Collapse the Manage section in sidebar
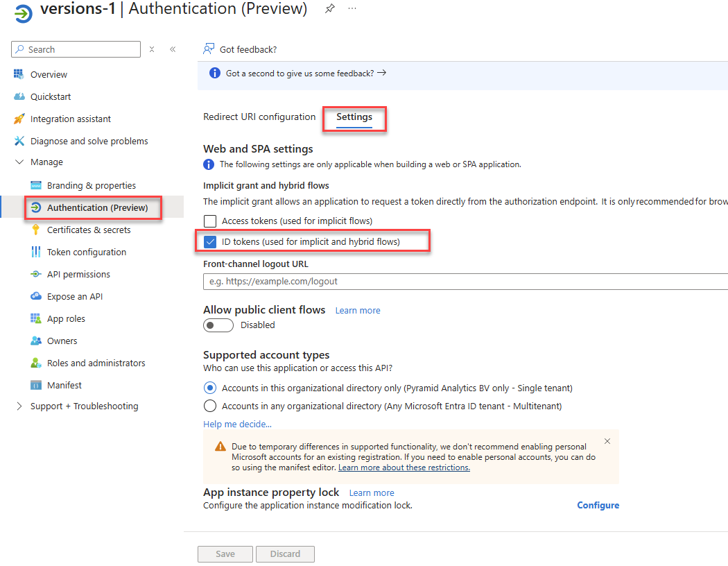The height and width of the screenshot is (566, 728). click(x=19, y=162)
